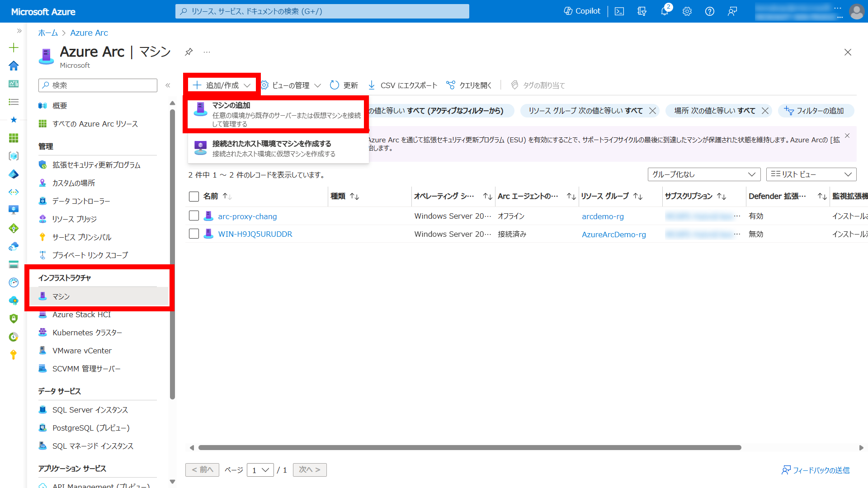Click the Create a resource plus icon
This screenshot has height=488, width=868.
click(x=14, y=47)
